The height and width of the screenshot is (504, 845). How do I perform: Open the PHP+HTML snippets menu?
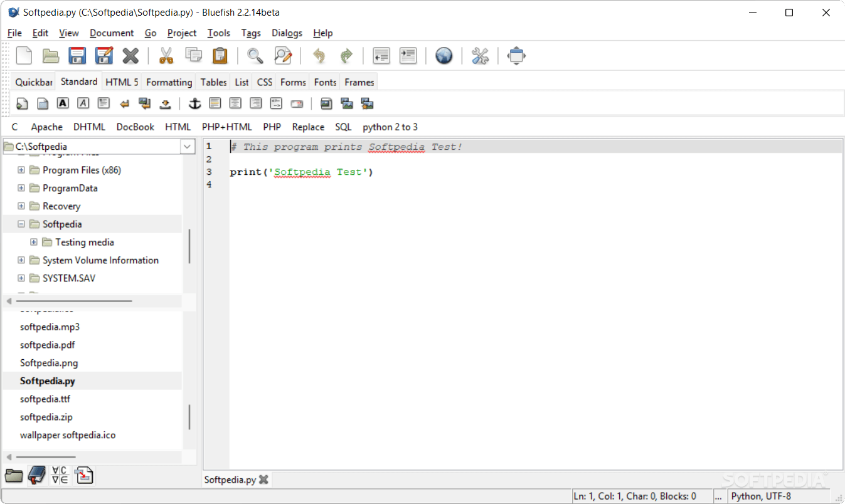(x=227, y=127)
